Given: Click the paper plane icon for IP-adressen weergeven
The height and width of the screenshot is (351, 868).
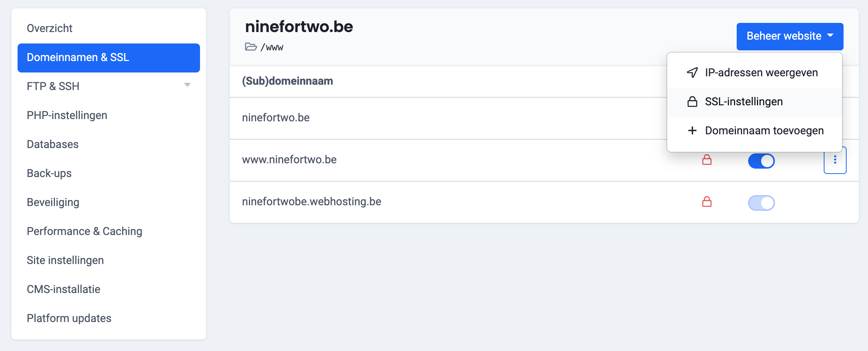Looking at the screenshot, I should pos(692,72).
